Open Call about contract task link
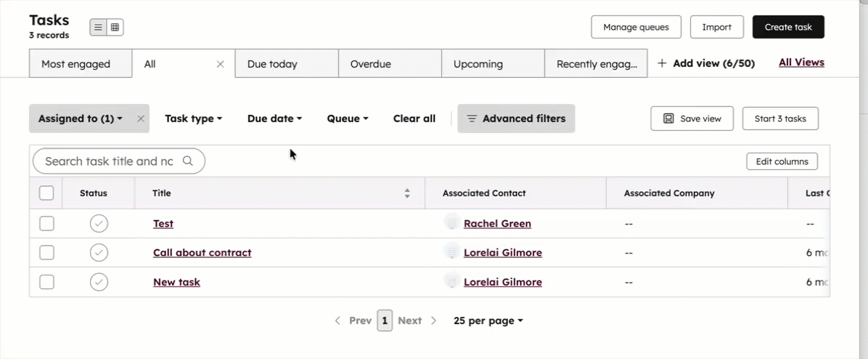The image size is (868, 359). [x=202, y=253]
